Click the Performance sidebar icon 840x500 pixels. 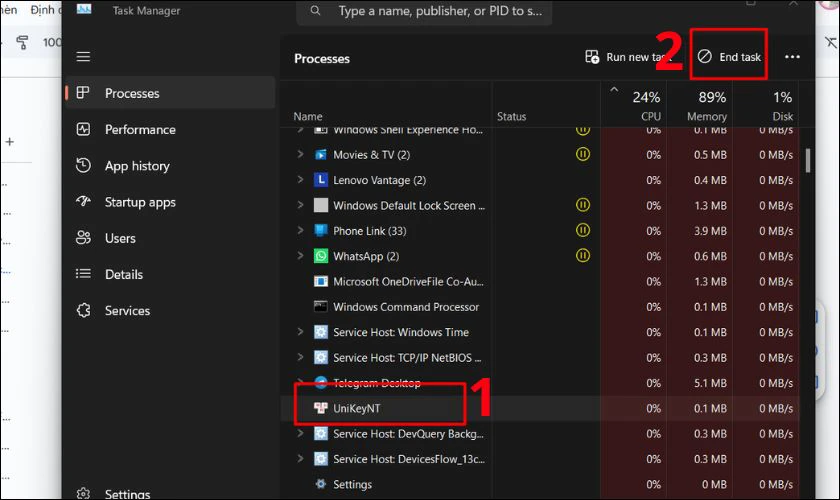[x=83, y=129]
